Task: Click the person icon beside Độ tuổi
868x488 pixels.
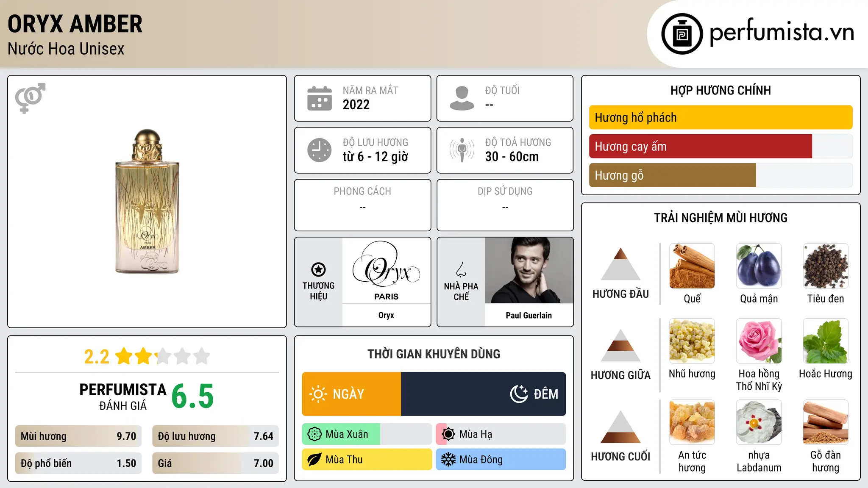Action: click(x=462, y=98)
